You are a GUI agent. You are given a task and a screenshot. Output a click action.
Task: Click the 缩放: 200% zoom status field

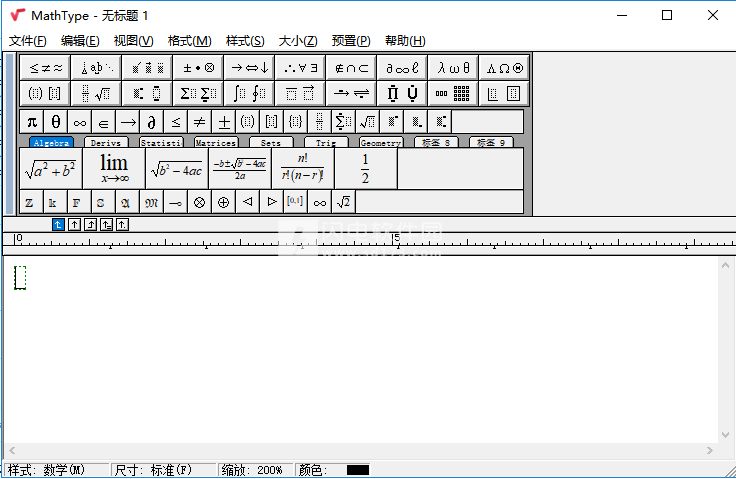[x=256, y=470]
